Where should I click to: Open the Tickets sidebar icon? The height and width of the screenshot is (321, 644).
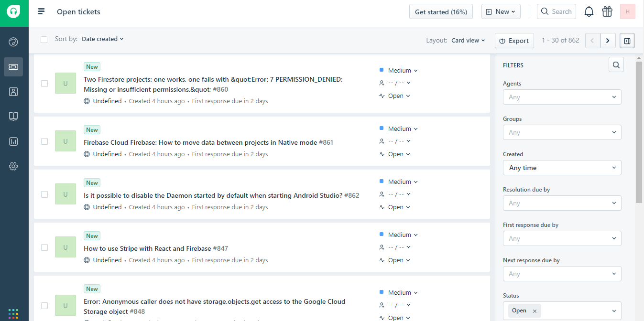click(13, 67)
